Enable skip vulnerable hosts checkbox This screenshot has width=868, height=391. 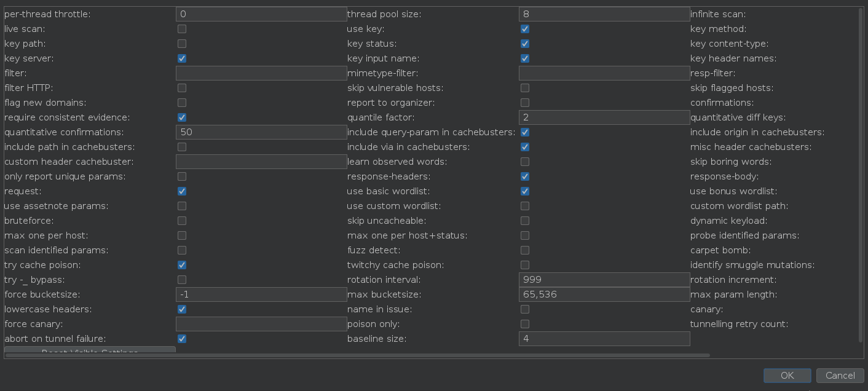point(525,88)
